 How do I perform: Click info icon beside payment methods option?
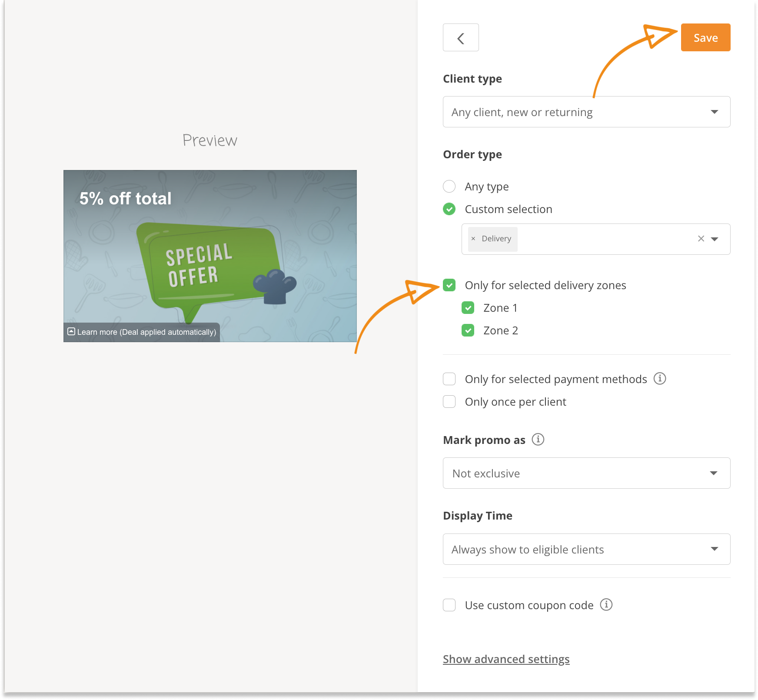[660, 379]
